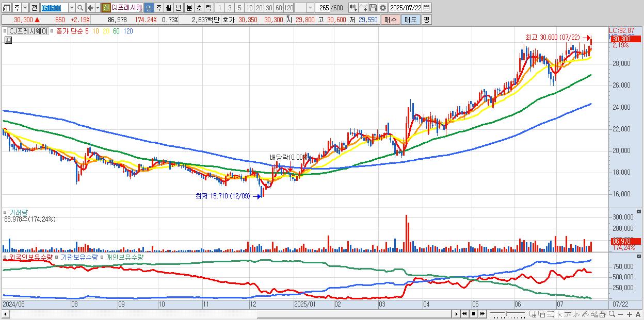Click the speaker sound icon in toolbar
Screen dimensions: 644x320
point(90,8)
